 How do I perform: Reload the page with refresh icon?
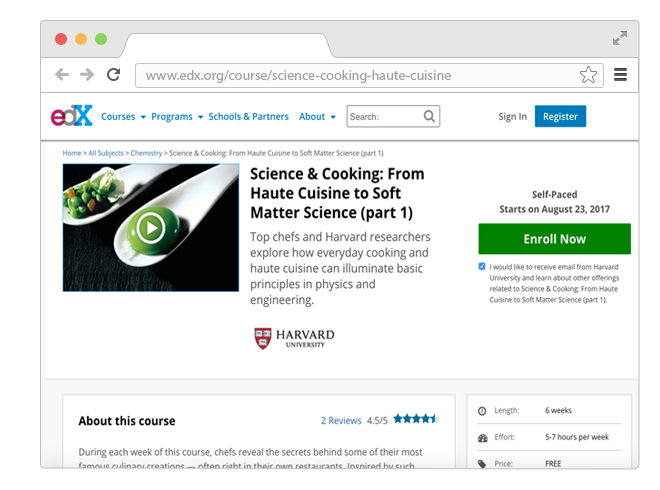pos(113,75)
